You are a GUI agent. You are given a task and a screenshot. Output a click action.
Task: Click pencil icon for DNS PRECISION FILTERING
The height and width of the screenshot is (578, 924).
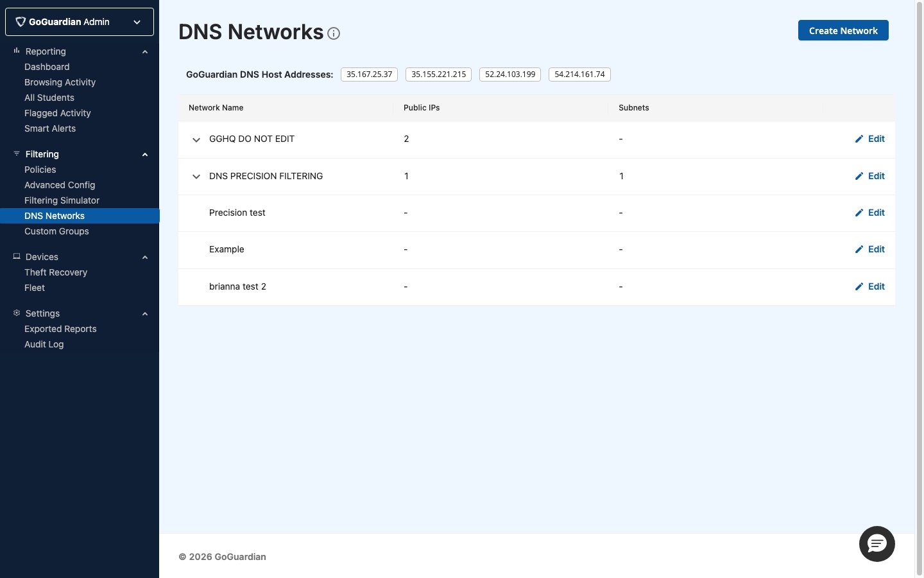pyautogui.click(x=859, y=176)
